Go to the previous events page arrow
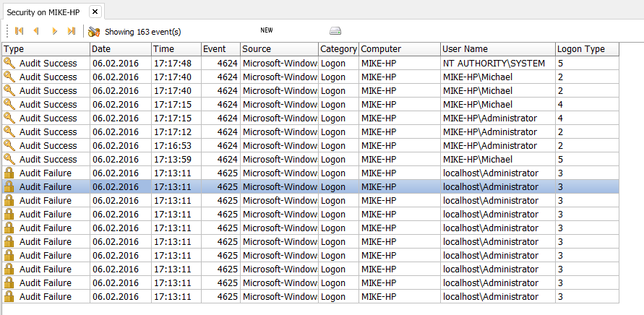 37,31
